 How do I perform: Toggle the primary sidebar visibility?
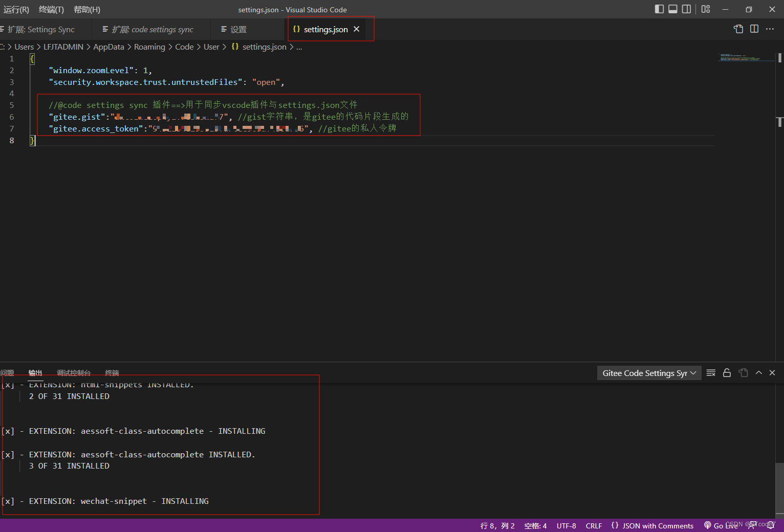[x=659, y=9]
